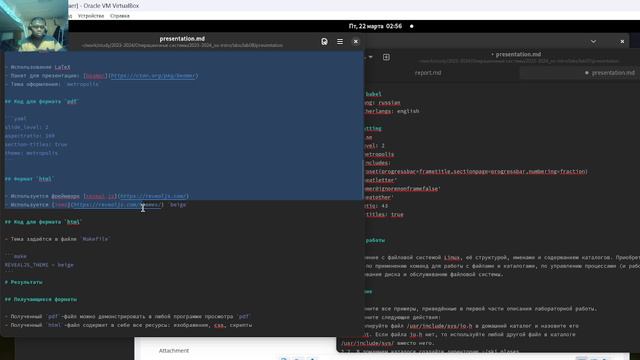Click the line 'Тема задаётся в файле Makefile'
640x360 pixels.
click(x=57, y=239)
